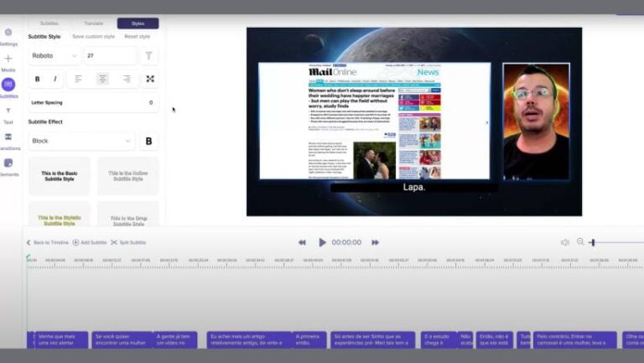This screenshot has width=644, height=363.
Task: Open the Elements panel icon
Action: click(x=8, y=163)
